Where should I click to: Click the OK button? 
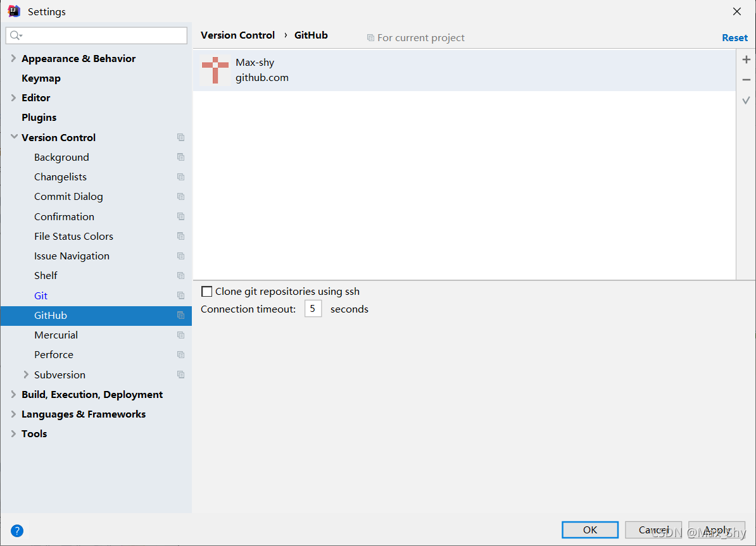(589, 530)
